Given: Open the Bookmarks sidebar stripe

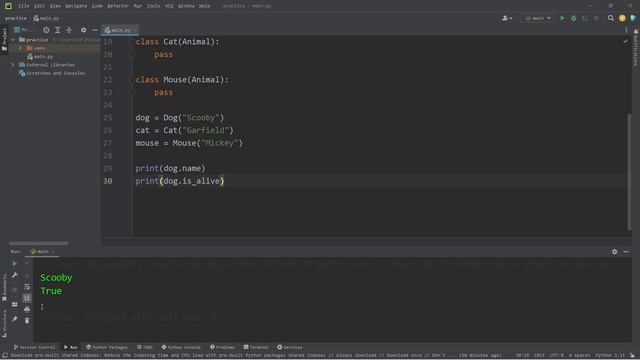Looking at the screenshot, I should tap(4, 288).
